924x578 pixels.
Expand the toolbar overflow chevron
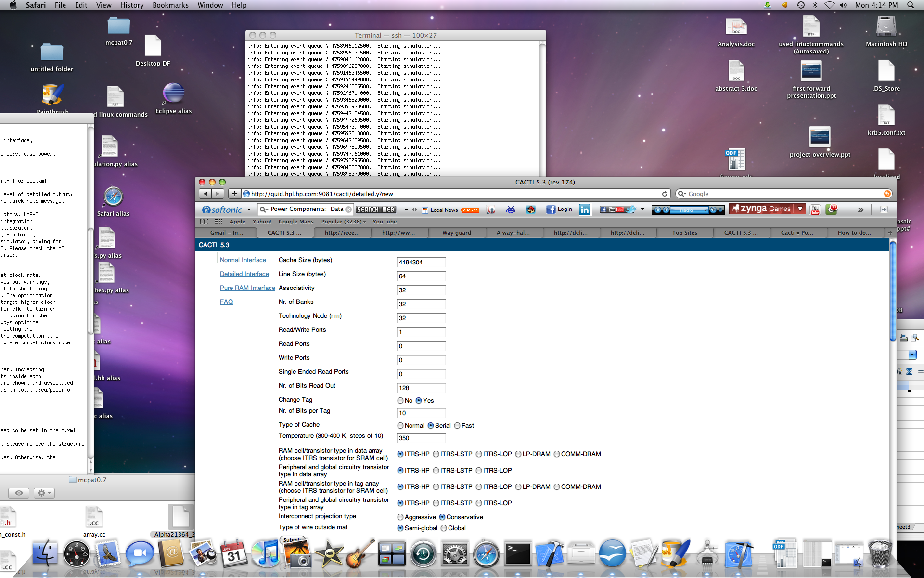860,210
